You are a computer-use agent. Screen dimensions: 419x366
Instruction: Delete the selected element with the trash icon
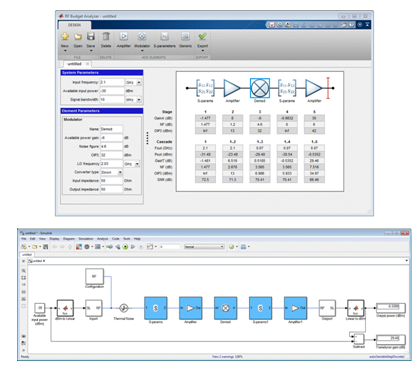pos(106,36)
